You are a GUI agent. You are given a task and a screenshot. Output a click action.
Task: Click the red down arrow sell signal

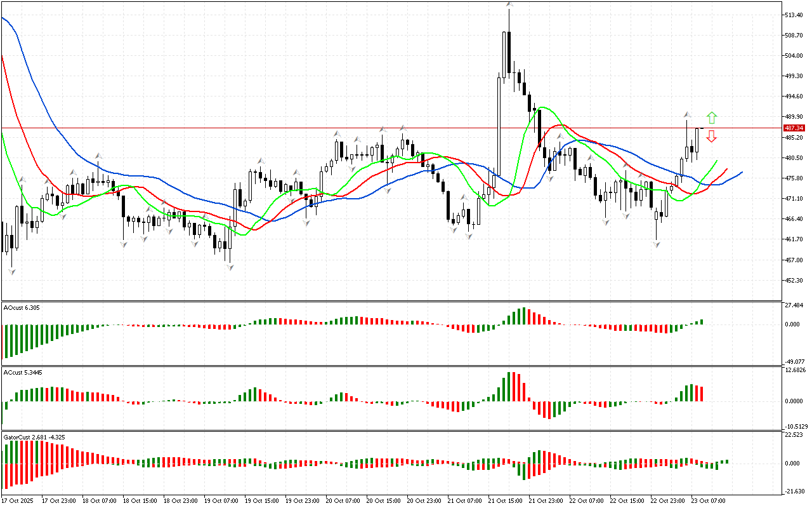pyautogui.click(x=712, y=136)
